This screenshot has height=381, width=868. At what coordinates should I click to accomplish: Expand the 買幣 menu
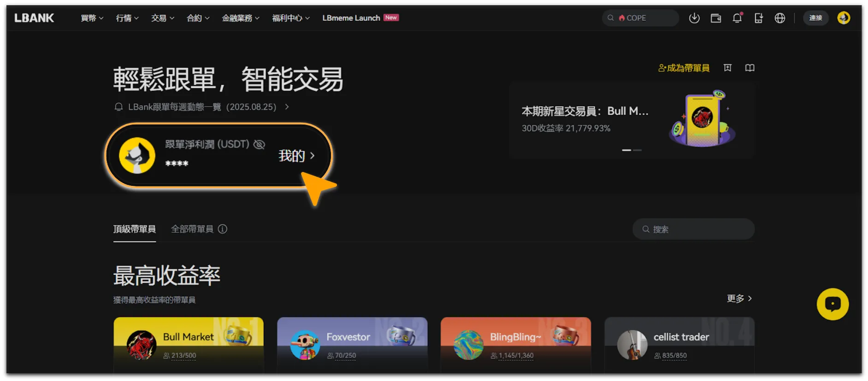tap(92, 18)
